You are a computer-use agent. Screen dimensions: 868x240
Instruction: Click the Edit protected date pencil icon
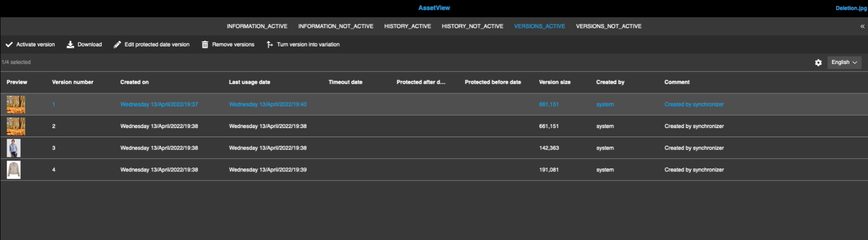tap(117, 44)
